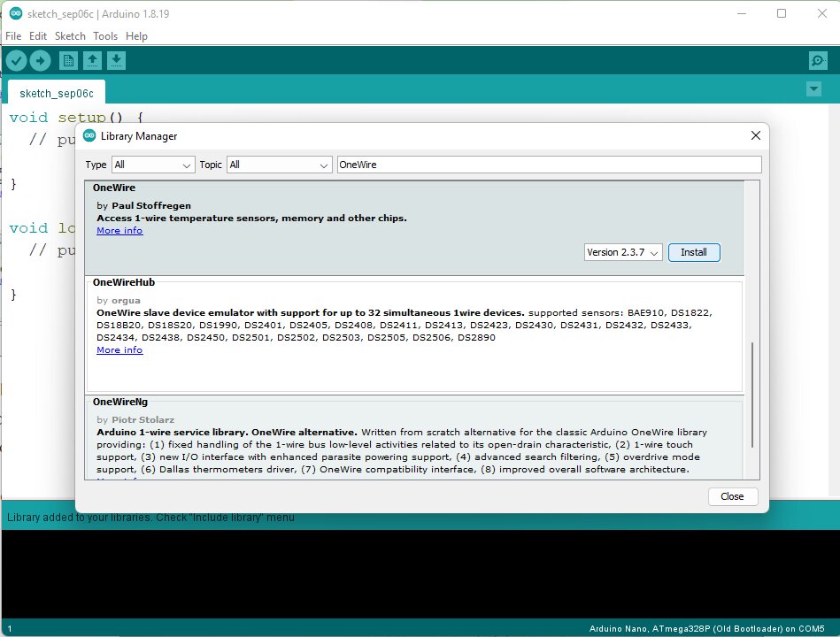Click the Arduino logo in title bar

point(16,13)
